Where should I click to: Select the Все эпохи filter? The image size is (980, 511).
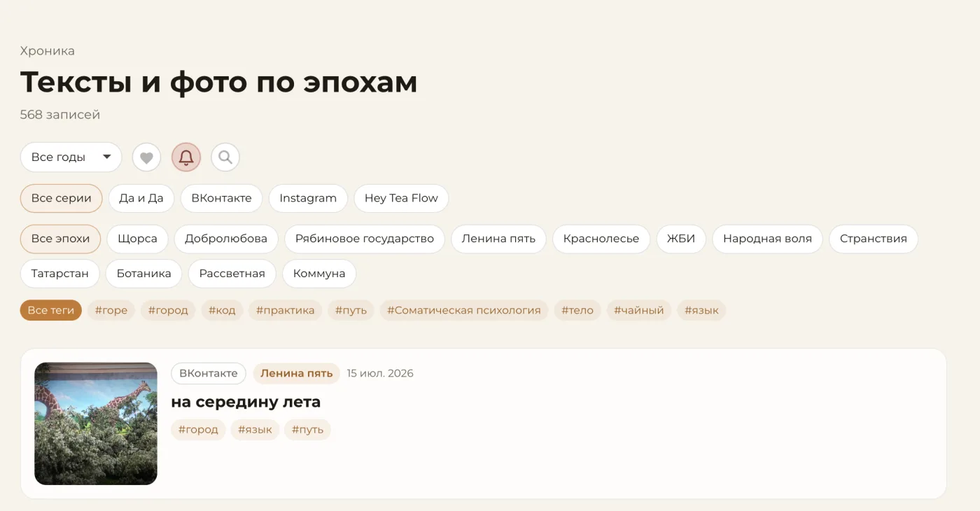60,239
